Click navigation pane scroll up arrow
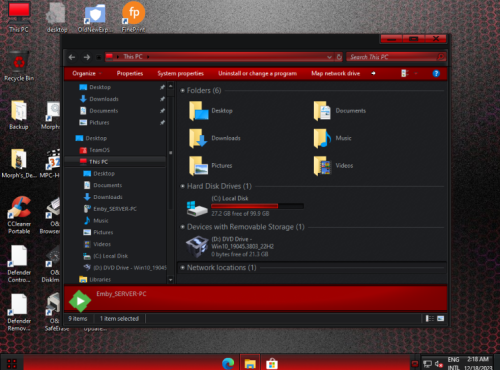 pos(171,86)
